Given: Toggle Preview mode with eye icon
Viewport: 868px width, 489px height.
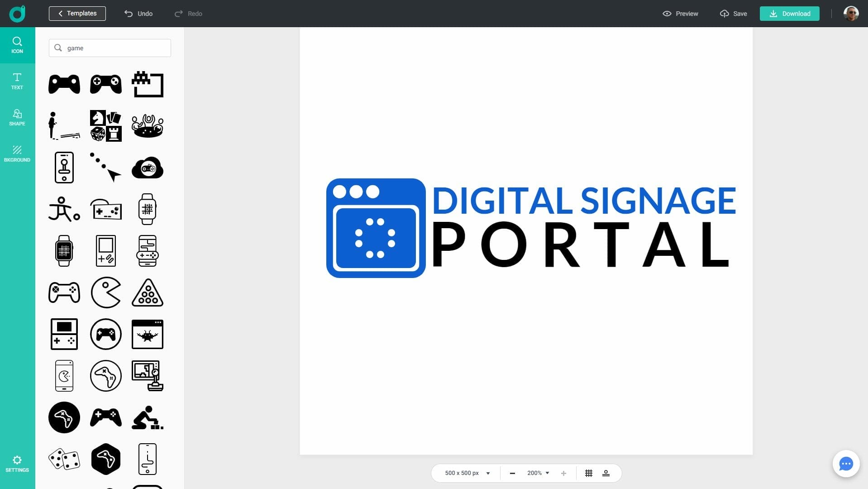Looking at the screenshot, I should pyautogui.click(x=680, y=14).
